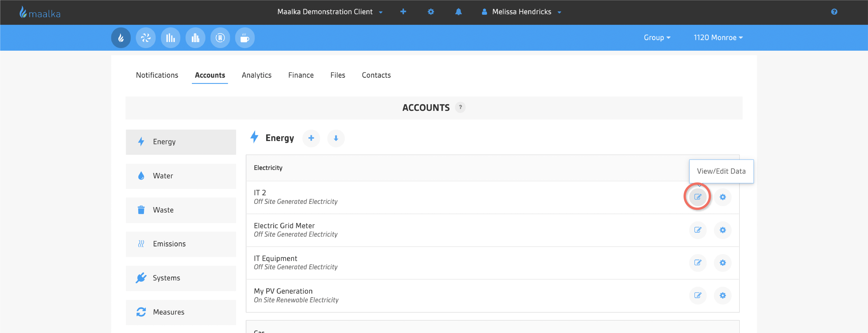Click the help question mark icon
Screen dimensions: 868x333
(x=834, y=12)
